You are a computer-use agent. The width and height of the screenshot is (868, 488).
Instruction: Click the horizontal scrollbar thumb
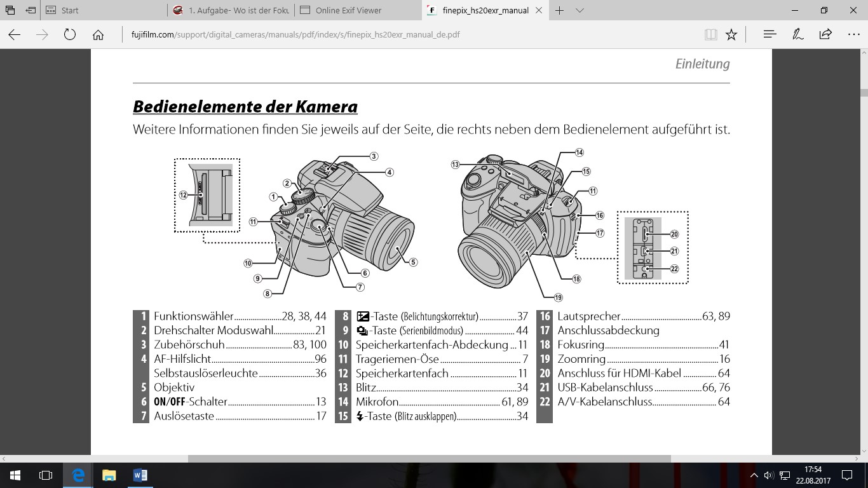[x=429, y=458]
